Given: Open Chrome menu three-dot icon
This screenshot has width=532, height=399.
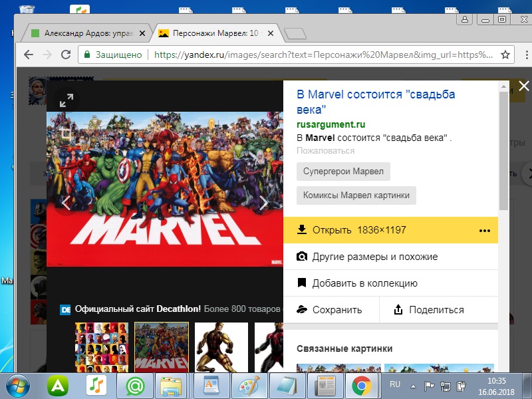Looking at the screenshot, I should [x=527, y=55].
